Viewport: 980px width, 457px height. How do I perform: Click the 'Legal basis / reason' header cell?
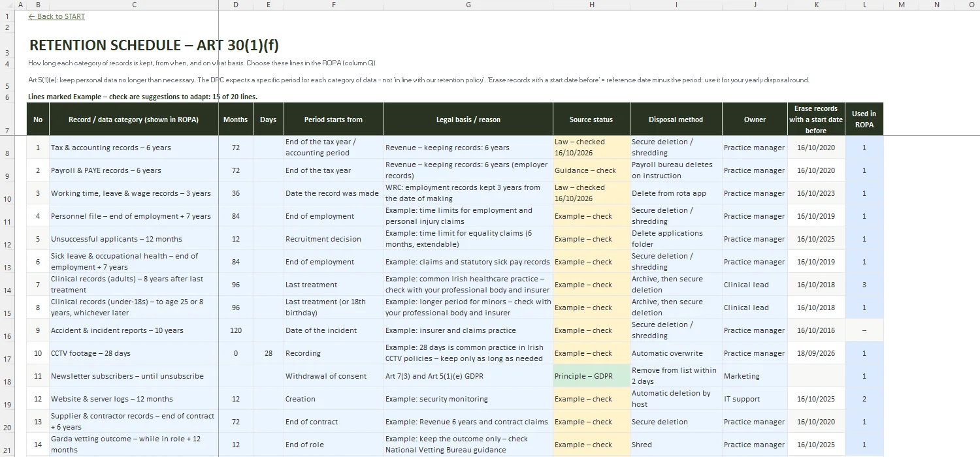click(x=468, y=119)
